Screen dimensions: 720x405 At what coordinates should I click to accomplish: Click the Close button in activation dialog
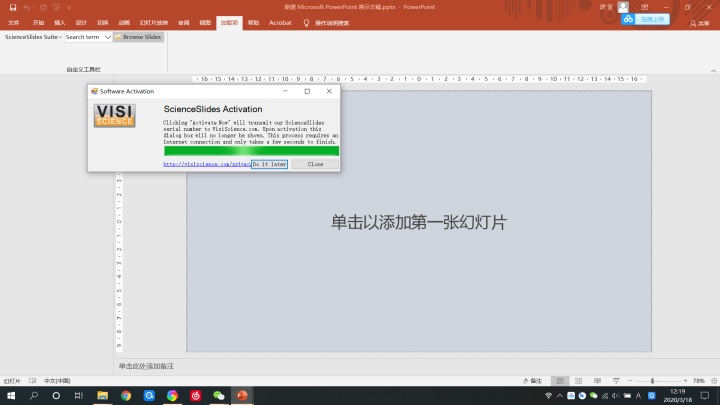tap(315, 164)
